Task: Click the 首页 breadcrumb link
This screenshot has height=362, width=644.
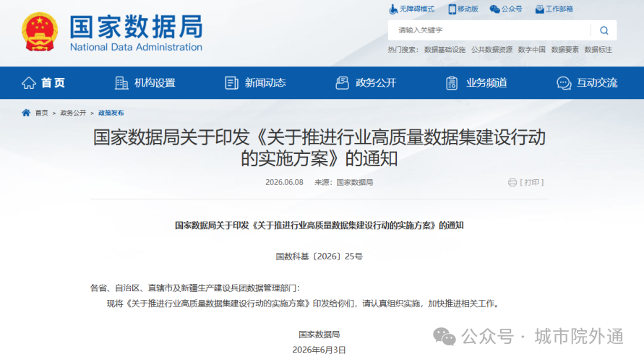Action: point(41,113)
